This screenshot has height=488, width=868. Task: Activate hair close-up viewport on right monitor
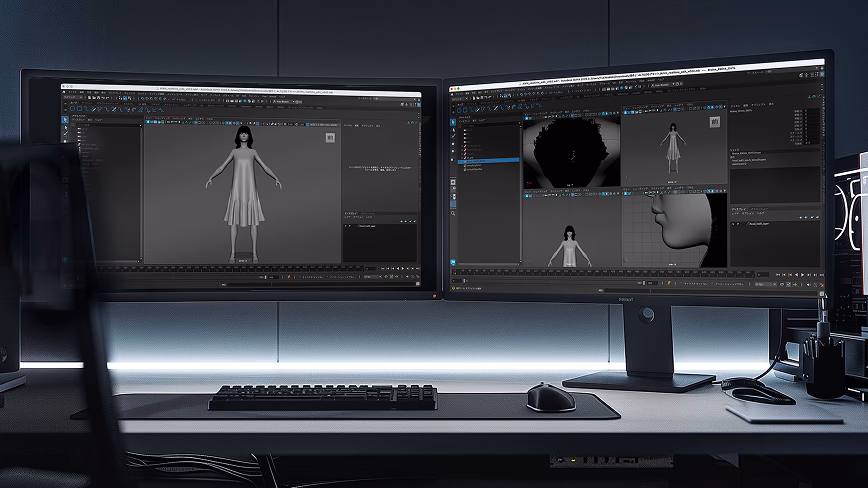click(571, 152)
